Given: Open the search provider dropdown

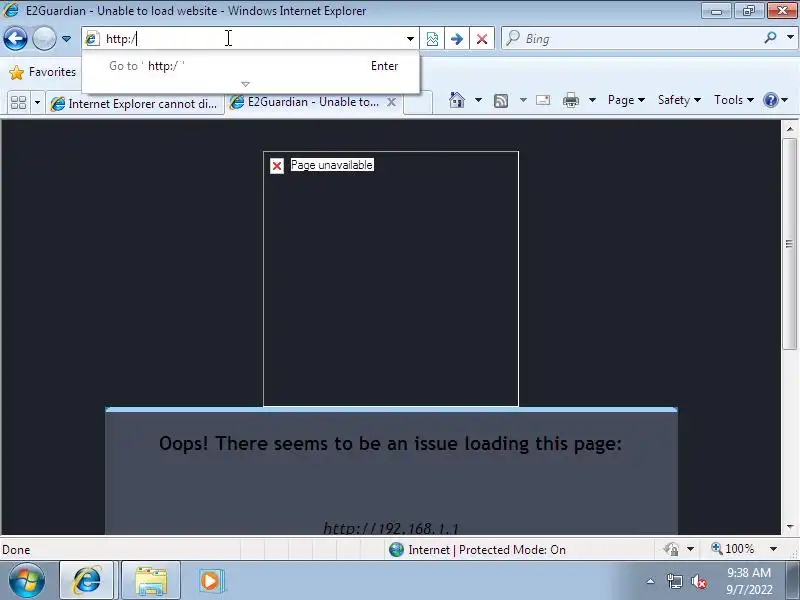Looking at the screenshot, I should click(x=790, y=37).
